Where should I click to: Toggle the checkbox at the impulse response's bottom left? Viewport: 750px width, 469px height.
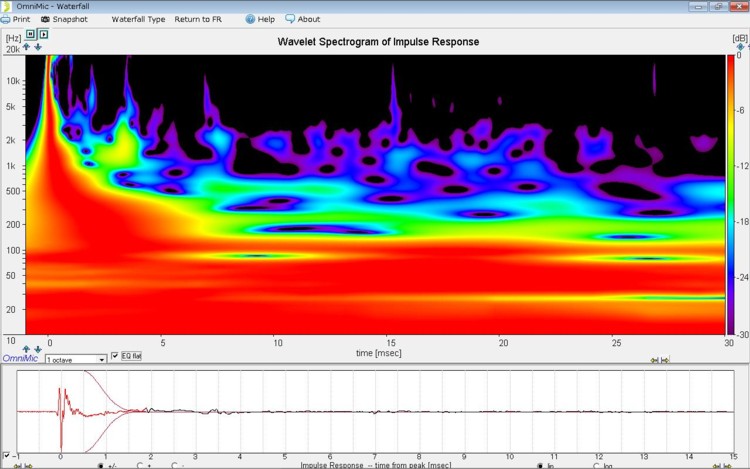6,456
